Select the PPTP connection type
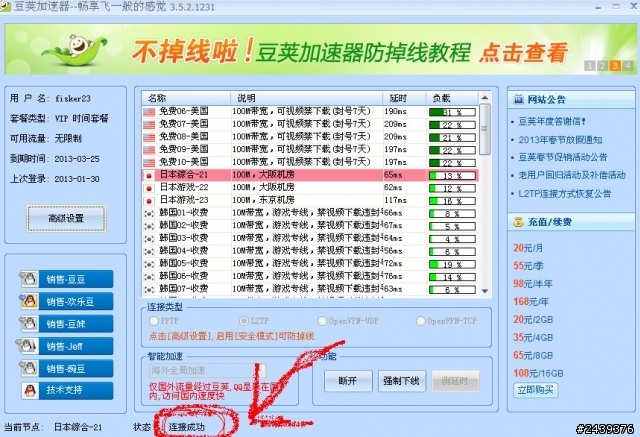The image size is (640, 437). point(154,321)
